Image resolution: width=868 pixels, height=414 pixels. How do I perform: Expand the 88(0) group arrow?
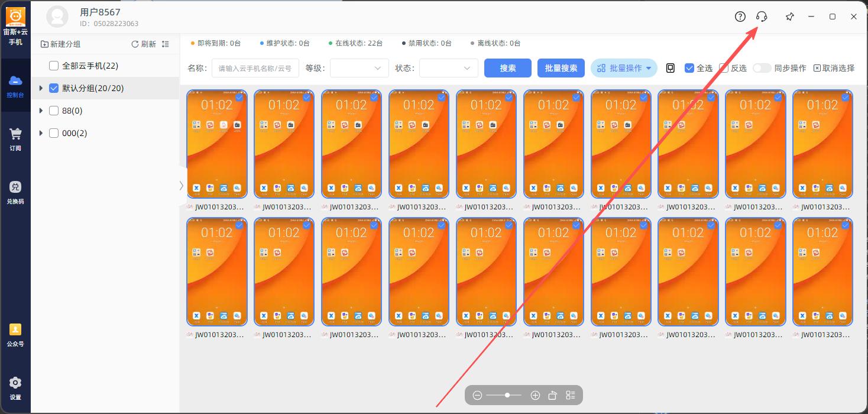click(x=41, y=111)
